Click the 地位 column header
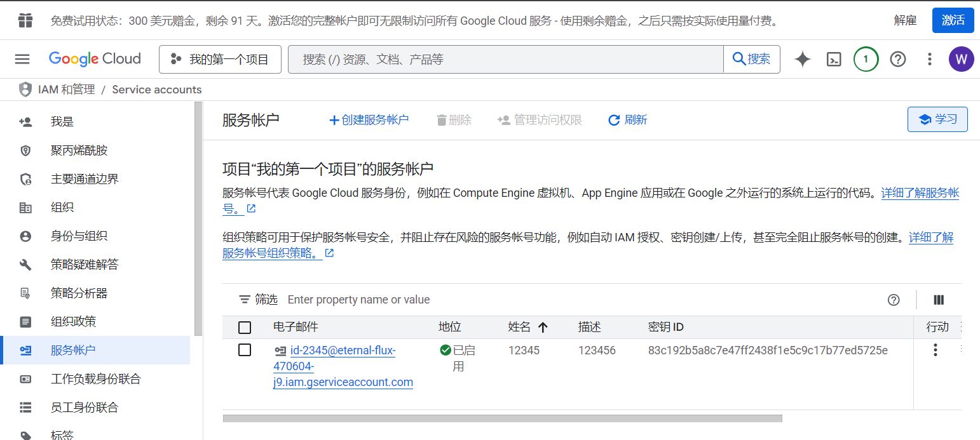 point(450,327)
